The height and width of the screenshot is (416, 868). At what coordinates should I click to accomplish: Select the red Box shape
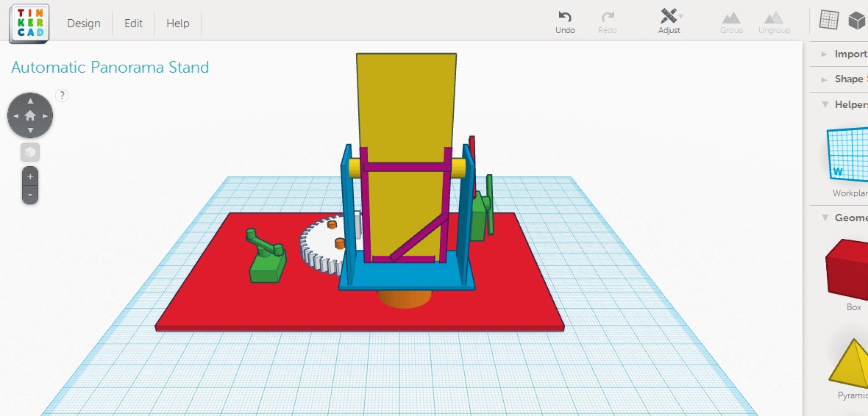[x=847, y=274]
